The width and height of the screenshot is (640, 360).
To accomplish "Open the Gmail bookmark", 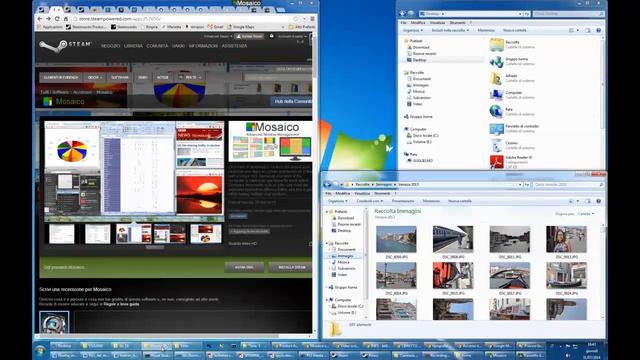I will point(215,27).
